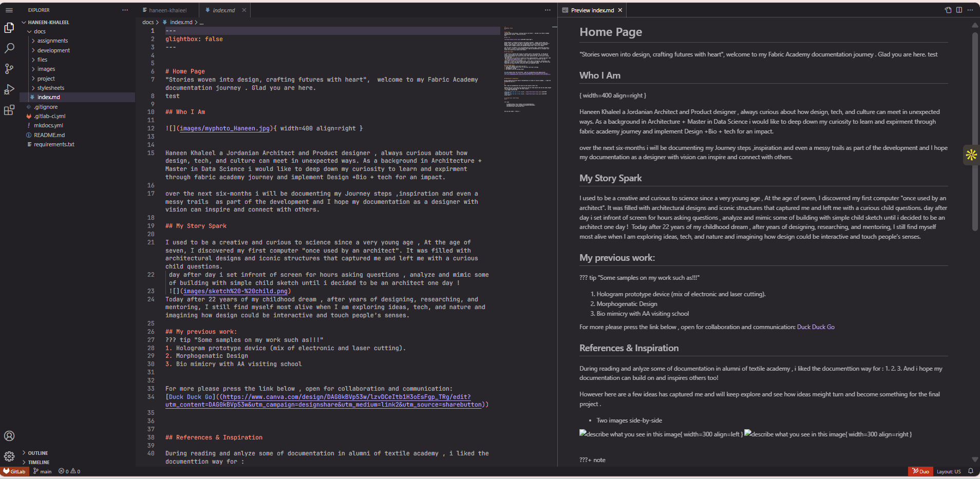Image resolution: width=980 pixels, height=479 pixels.
Task: Open the Search view icon
Action: [9, 48]
